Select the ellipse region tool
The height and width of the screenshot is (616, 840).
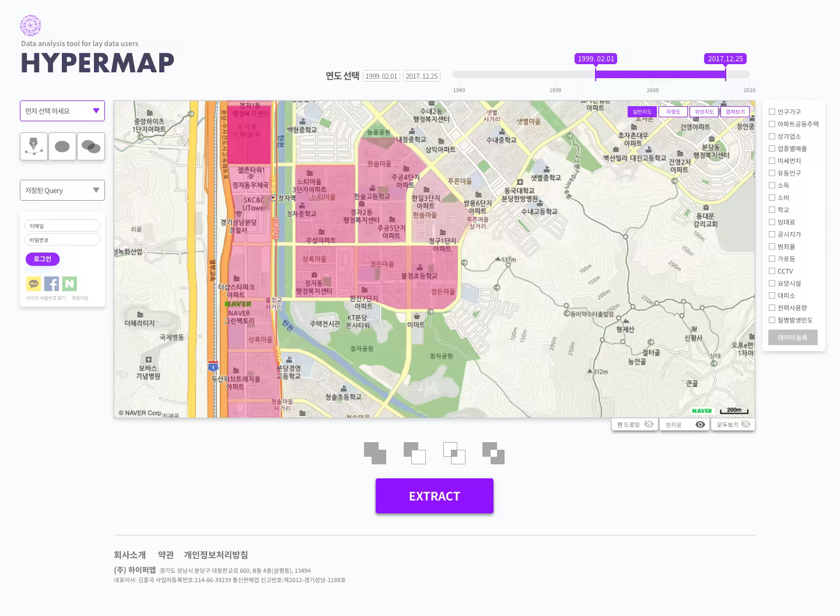62,146
